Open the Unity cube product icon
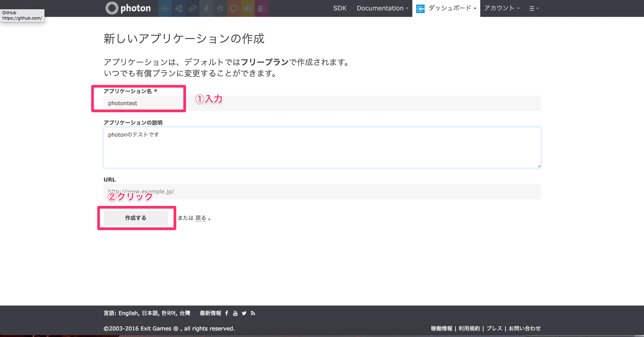Viewport: 644px width, 337px height. coord(179,8)
